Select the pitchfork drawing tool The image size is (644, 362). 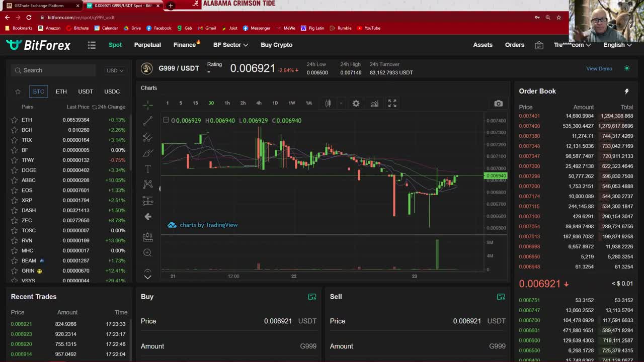(147, 137)
